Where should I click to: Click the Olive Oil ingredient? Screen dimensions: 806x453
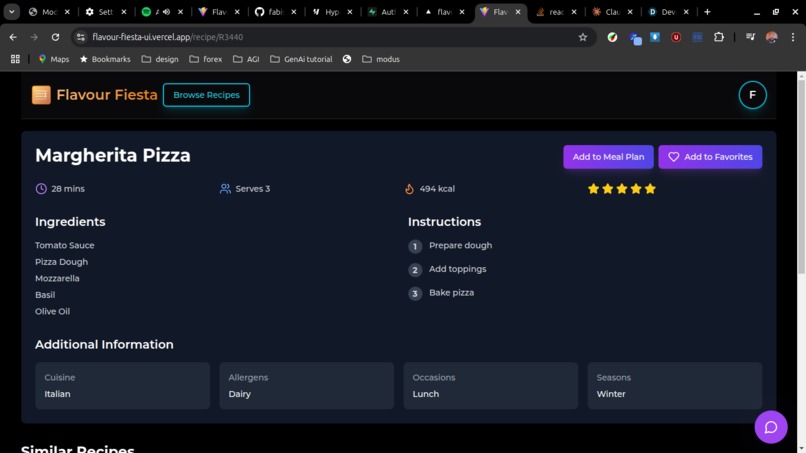tap(52, 311)
